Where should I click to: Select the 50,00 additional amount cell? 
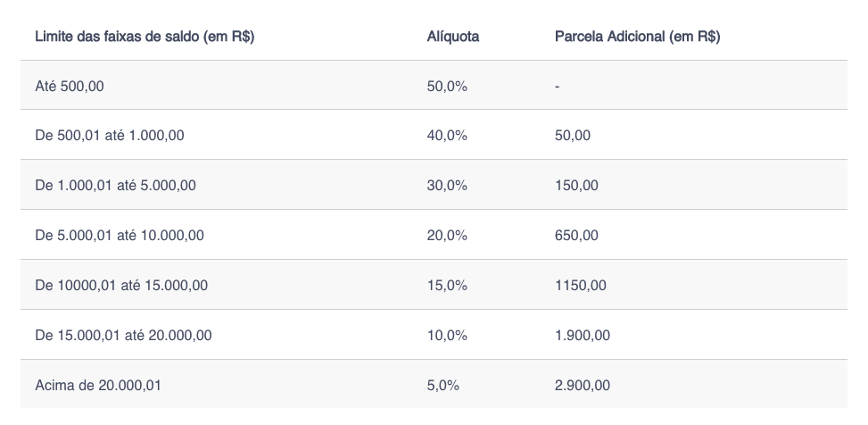point(572,136)
